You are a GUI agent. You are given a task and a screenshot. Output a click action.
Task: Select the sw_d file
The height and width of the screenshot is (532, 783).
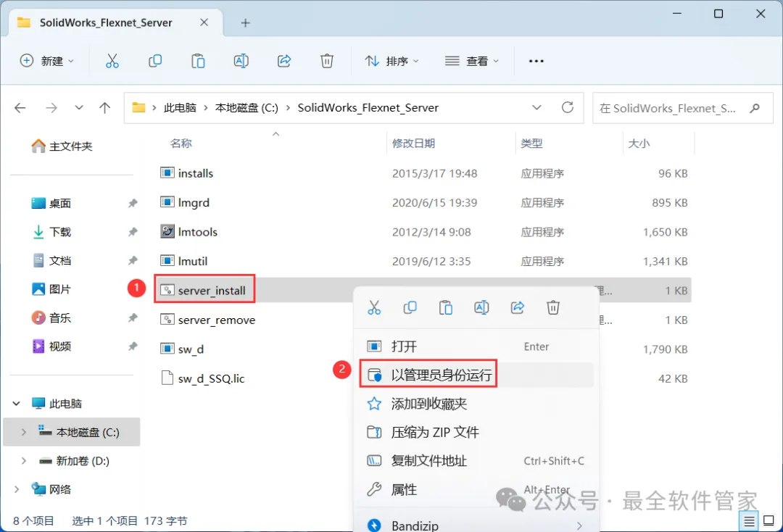pyautogui.click(x=182, y=349)
